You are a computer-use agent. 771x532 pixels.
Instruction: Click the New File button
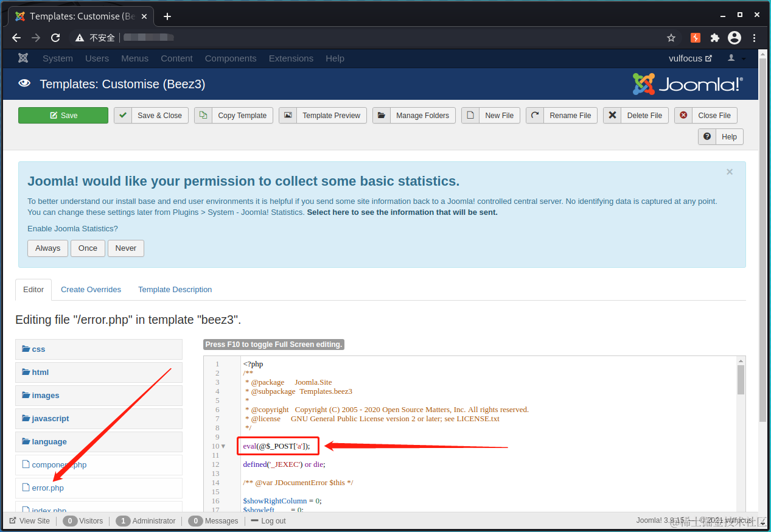coord(490,116)
